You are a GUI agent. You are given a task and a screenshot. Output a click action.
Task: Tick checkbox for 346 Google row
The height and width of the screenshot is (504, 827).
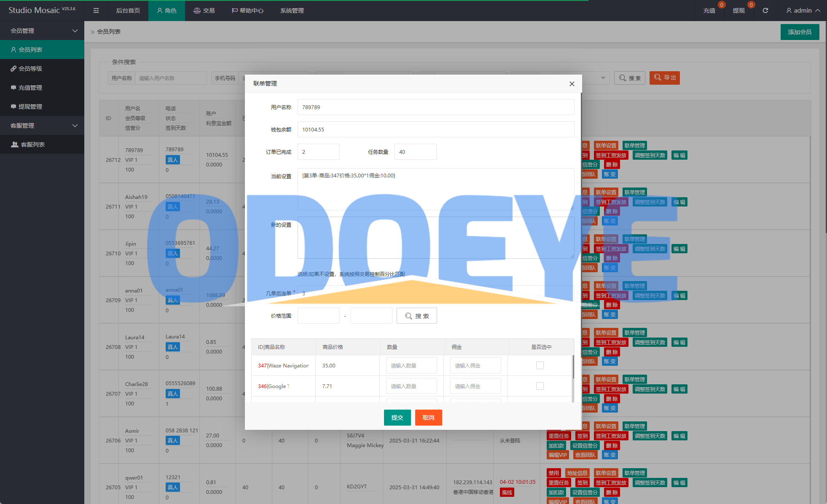click(540, 386)
